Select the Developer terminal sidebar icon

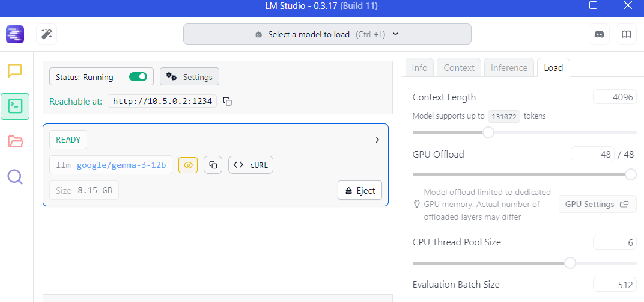tap(15, 106)
